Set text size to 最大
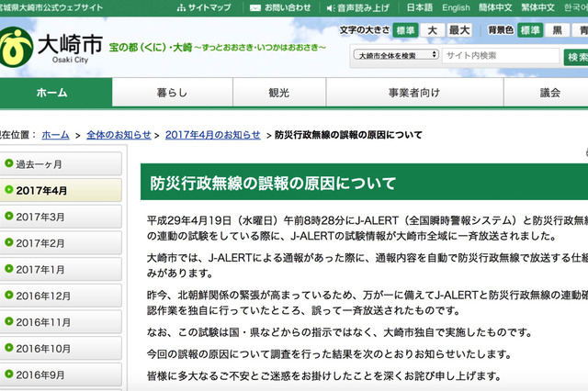The width and height of the screenshot is (588, 391). tap(459, 30)
